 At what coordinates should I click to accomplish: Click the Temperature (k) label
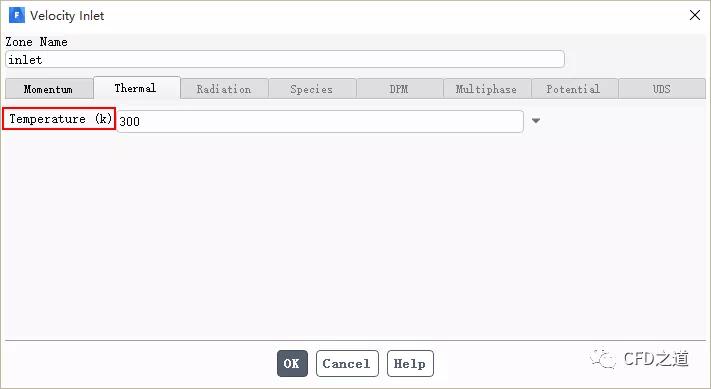click(59, 119)
